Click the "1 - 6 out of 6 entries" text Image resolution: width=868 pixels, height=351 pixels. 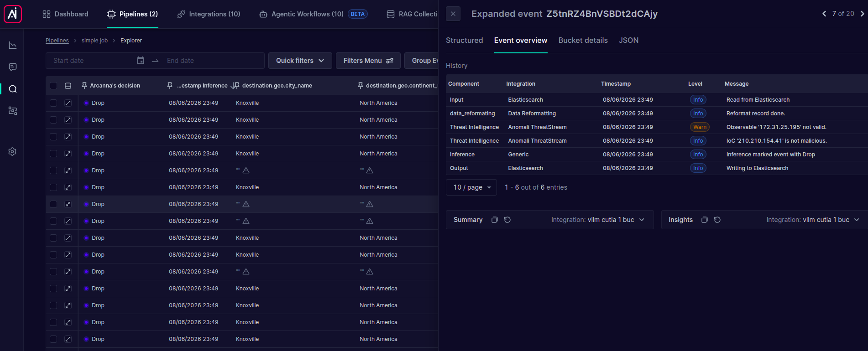[536, 187]
